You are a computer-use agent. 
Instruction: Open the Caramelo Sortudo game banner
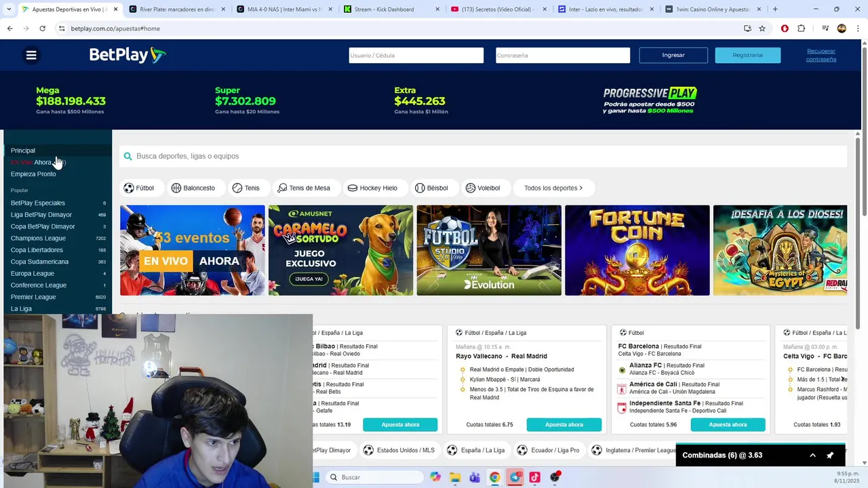340,250
